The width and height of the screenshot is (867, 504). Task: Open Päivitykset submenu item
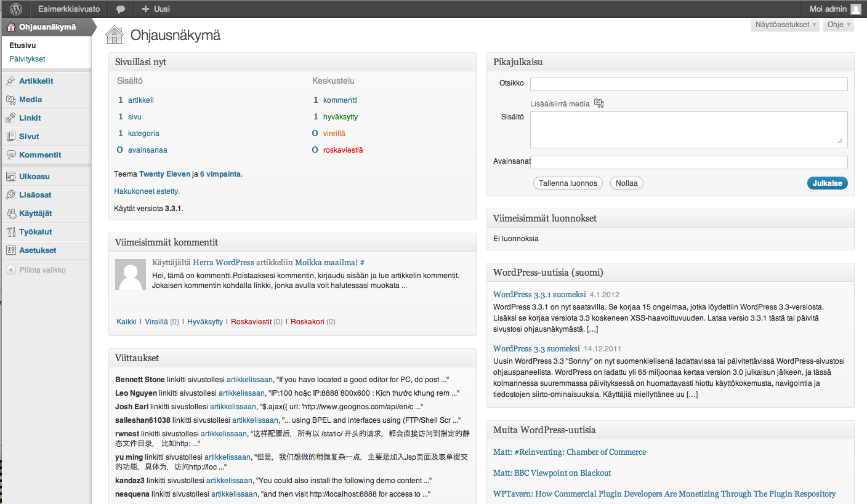point(27,59)
